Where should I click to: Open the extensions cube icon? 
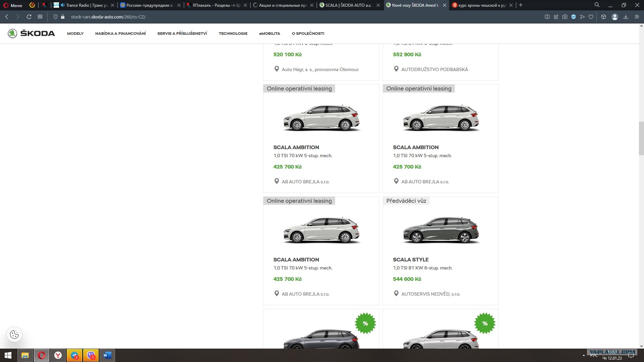[603, 17]
